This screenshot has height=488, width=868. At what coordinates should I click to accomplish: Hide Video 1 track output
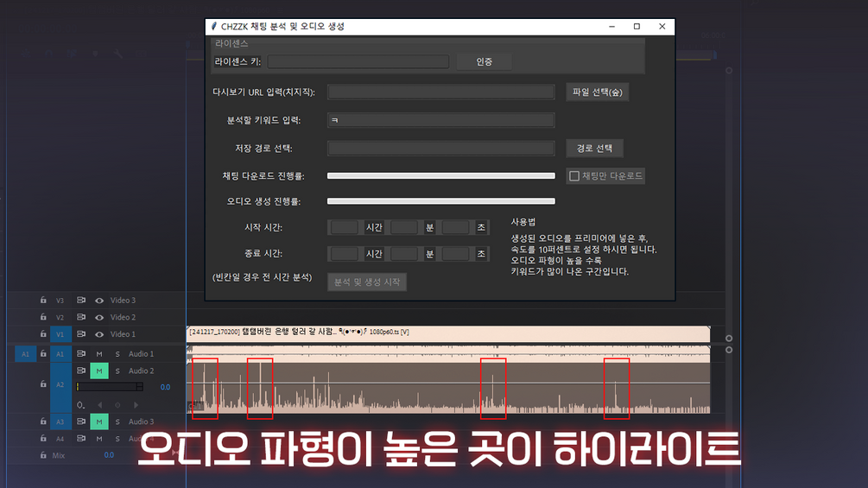point(99,334)
